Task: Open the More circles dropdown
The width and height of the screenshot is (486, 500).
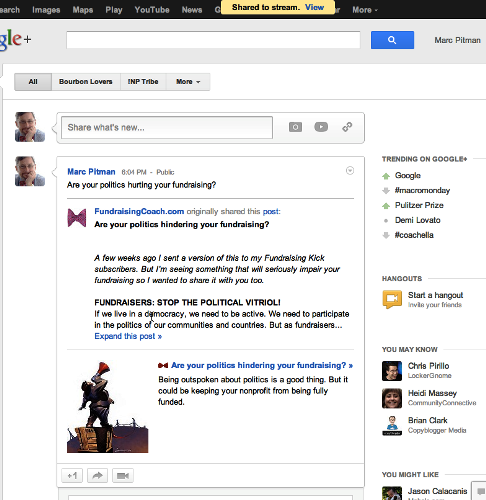Action: (x=188, y=82)
